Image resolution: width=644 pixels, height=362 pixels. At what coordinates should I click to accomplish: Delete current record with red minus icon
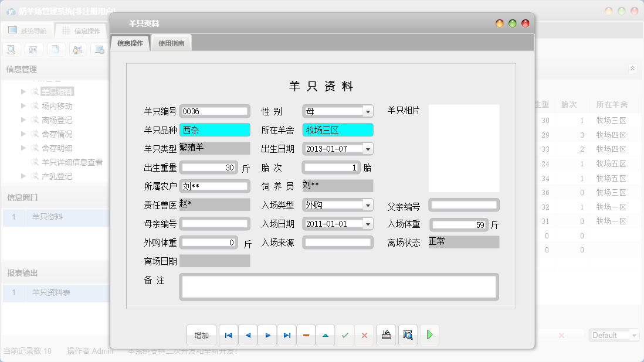coord(306,334)
